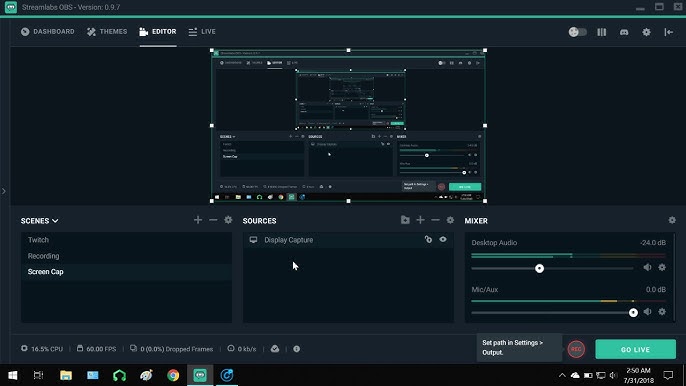Open the Dashboard tab
The height and width of the screenshot is (386, 686).
48,32
